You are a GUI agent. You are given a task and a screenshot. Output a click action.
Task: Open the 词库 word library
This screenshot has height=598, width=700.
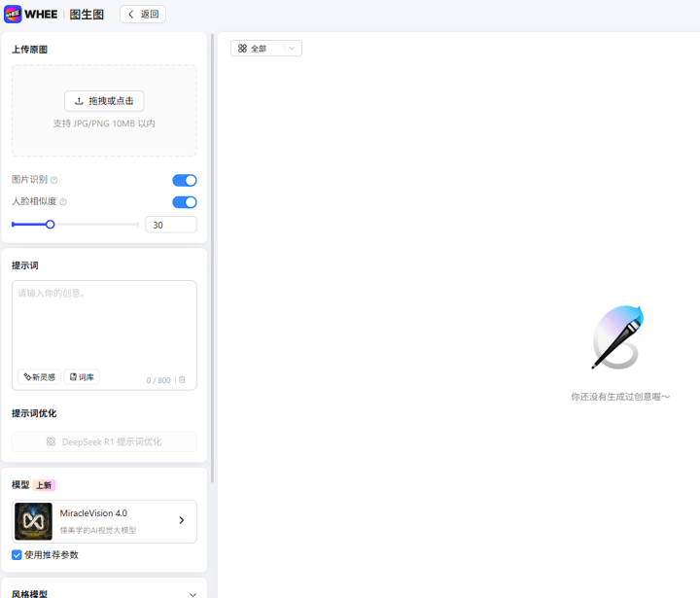pyautogui.click(x=82, y=377)
